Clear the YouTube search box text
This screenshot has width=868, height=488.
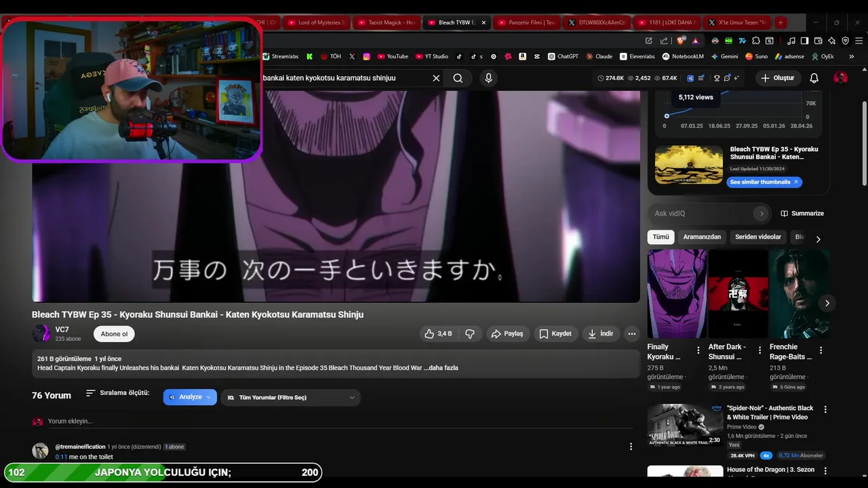click(x=436, y=78)
